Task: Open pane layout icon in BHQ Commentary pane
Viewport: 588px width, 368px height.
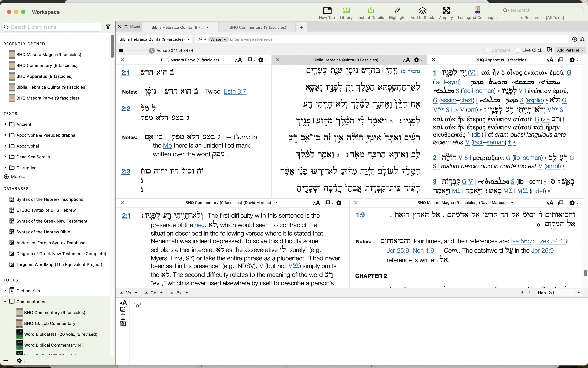Action: (x=327, y=203)
